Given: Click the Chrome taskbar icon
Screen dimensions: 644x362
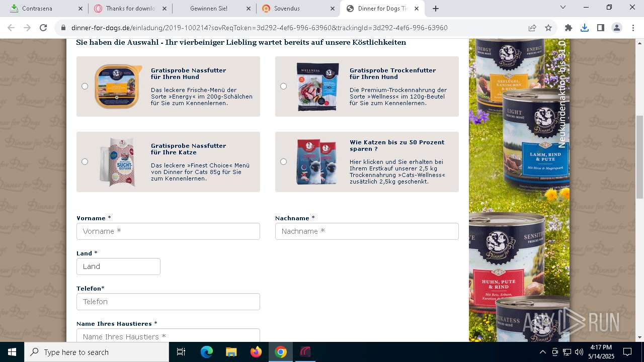Looking at the screenshot, I should tap(281, 352).
